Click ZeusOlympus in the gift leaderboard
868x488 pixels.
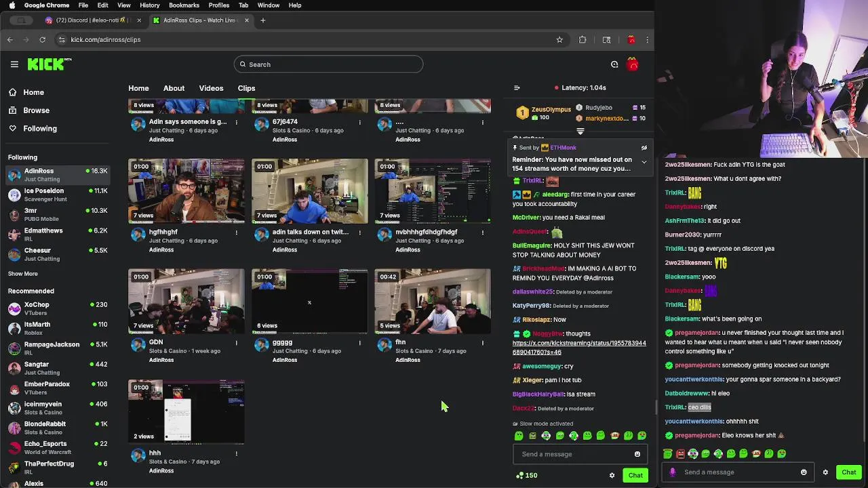click(x=551, y=109)
